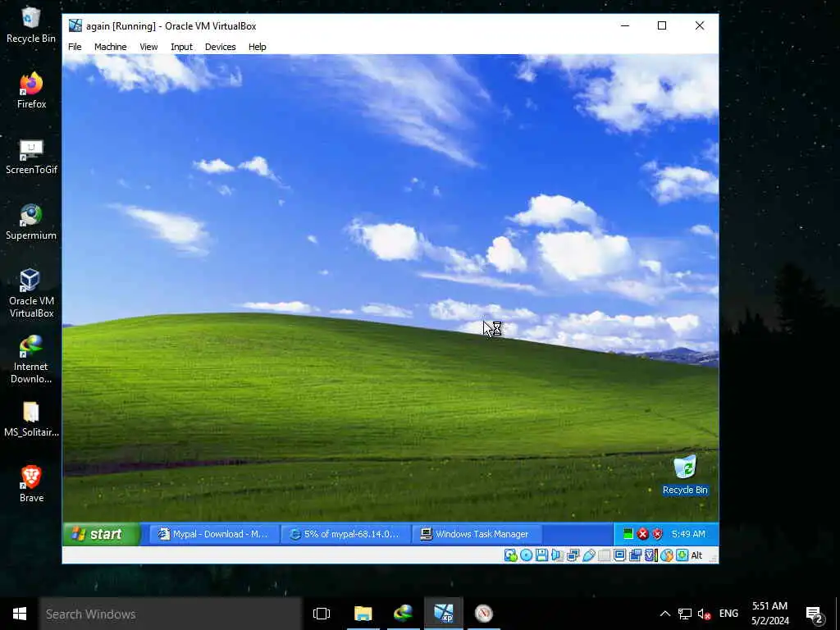This screenshot has width=840, height=630.
Task: Click the network adapters icon in VirtualBox status bar
Action: click(x=573, y=555)
